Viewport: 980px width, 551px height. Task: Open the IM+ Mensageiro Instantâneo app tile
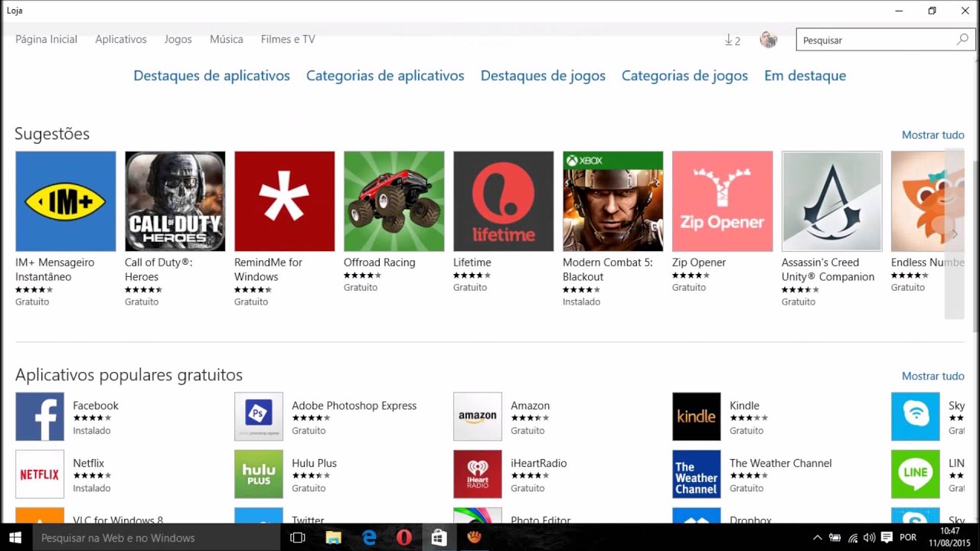[66, 201]
